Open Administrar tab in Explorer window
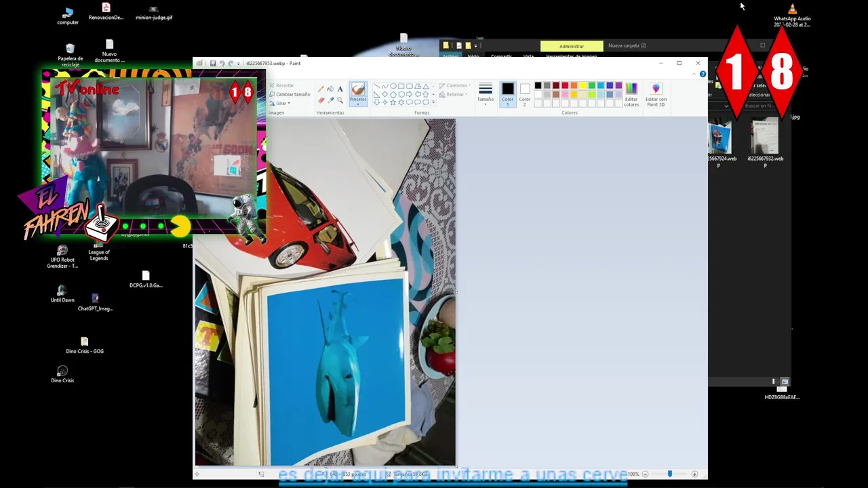 (572, 46)
